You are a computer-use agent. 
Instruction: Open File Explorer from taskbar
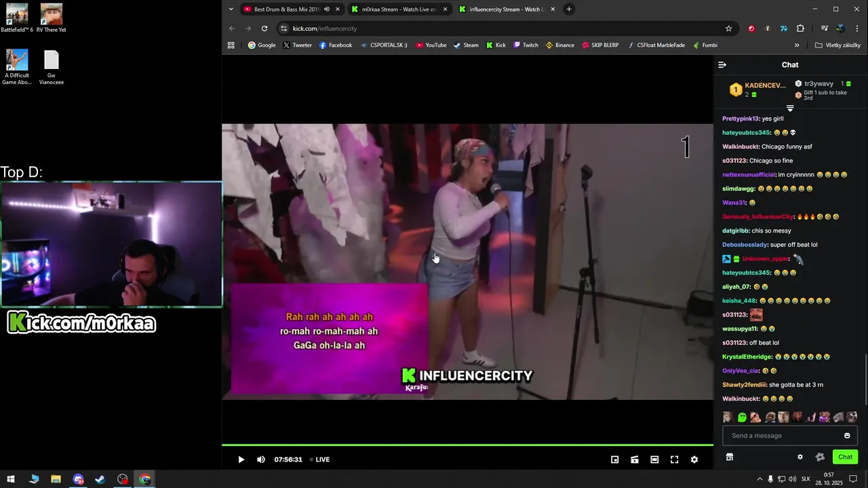click(56, 479)
